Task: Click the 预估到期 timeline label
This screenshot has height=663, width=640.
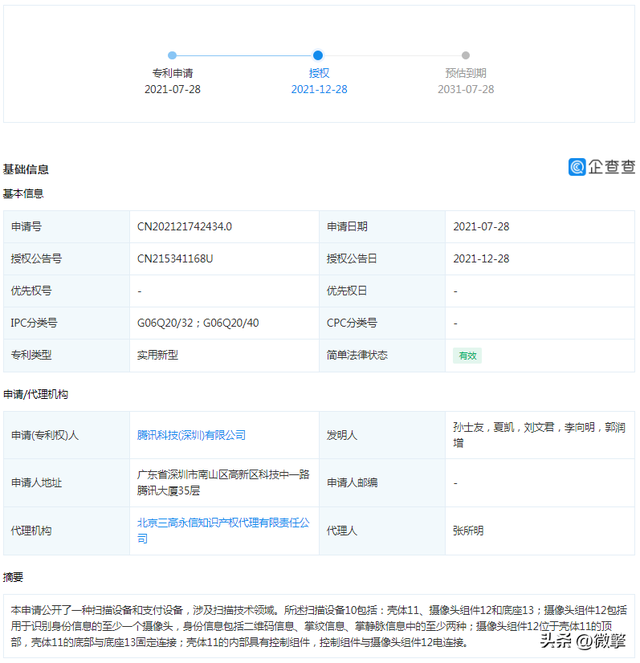Action: (465, 73)
